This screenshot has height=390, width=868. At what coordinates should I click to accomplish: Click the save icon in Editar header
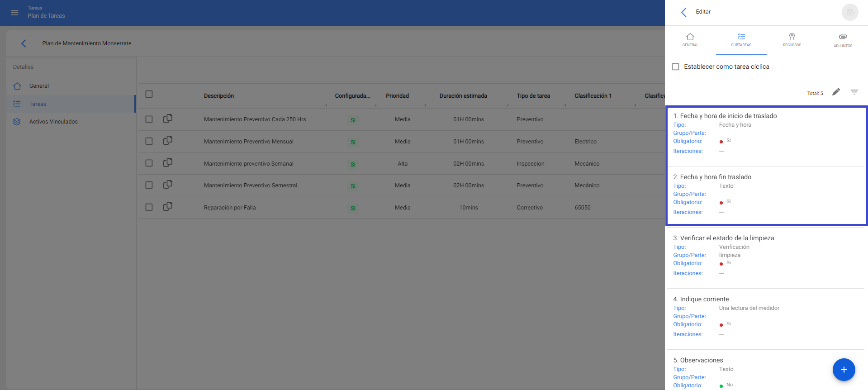click(849, 12)
